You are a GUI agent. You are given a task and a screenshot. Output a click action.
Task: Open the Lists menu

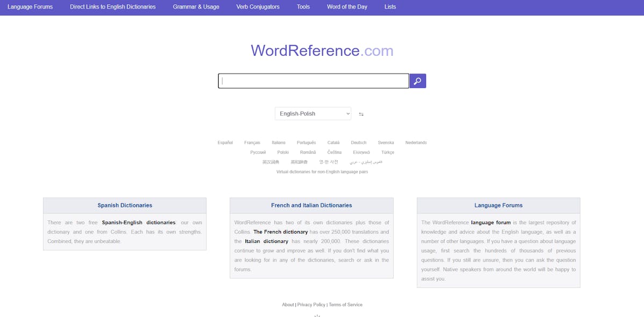click(x=390, y=7)
